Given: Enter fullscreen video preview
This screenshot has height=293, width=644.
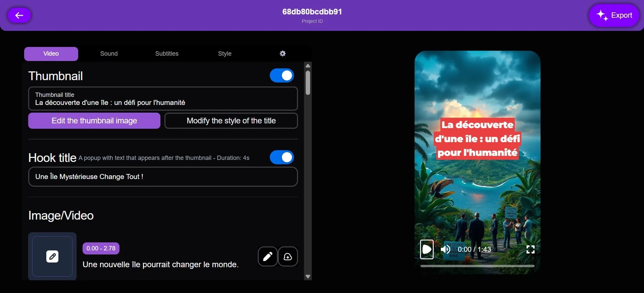Looking at the screenshot, I should (x=530, y=249).
